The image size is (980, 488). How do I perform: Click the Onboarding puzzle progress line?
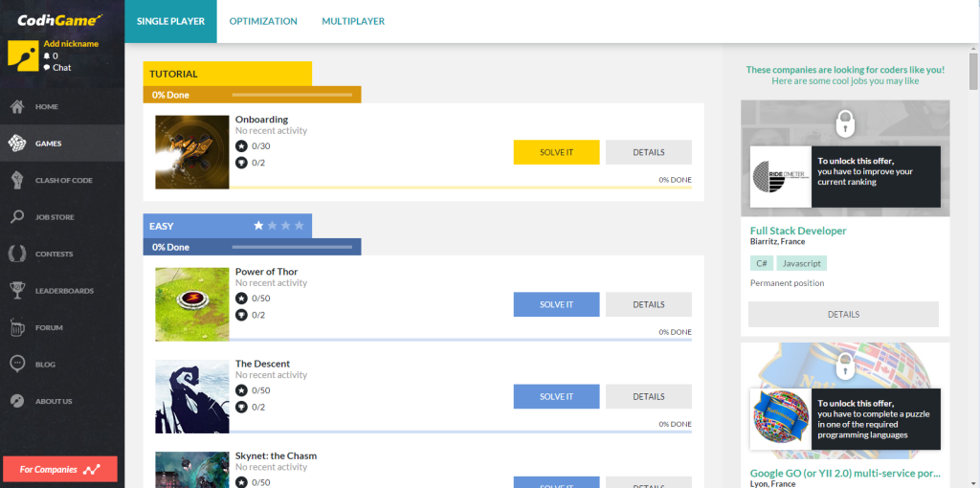tap(460, 188)
